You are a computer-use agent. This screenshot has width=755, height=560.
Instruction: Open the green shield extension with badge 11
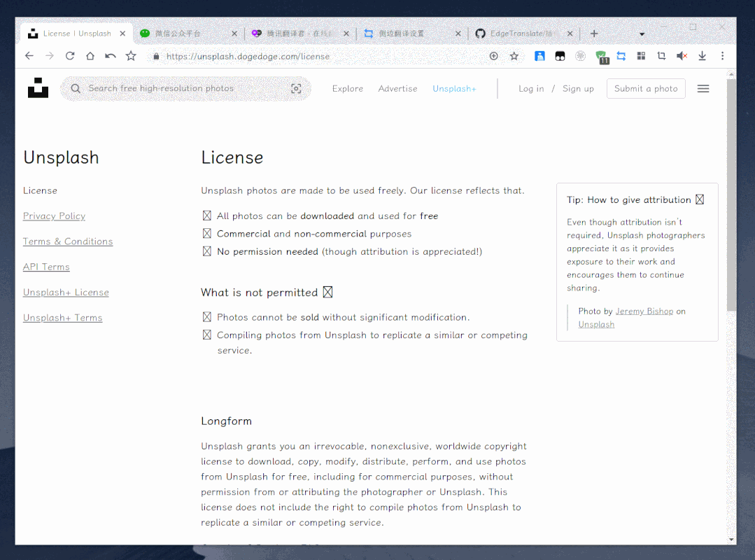(x=601, y=57)
